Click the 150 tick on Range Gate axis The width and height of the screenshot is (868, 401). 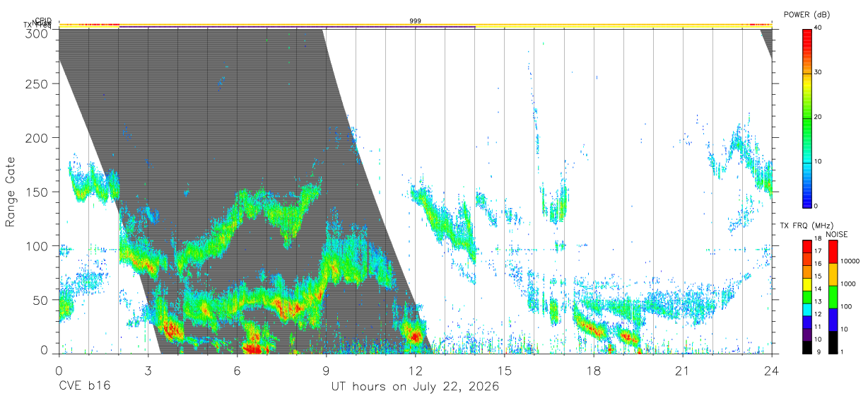pos(38,192)
